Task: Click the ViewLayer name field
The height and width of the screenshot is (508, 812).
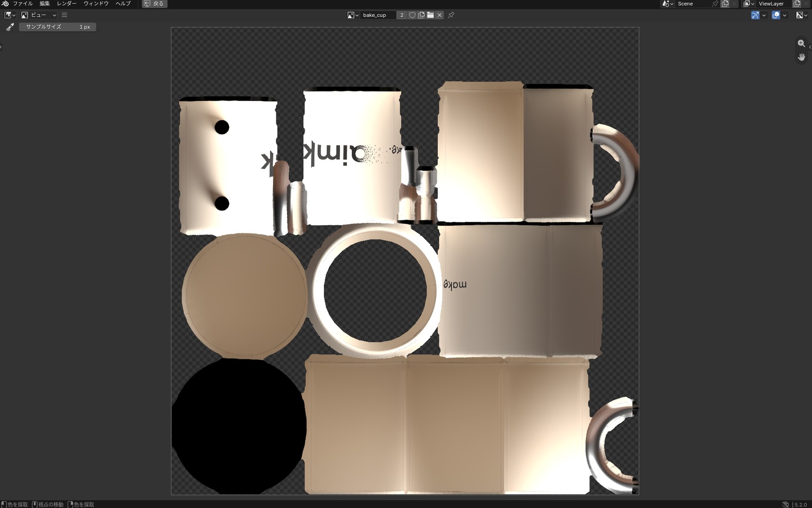Action: click(774, 3)
